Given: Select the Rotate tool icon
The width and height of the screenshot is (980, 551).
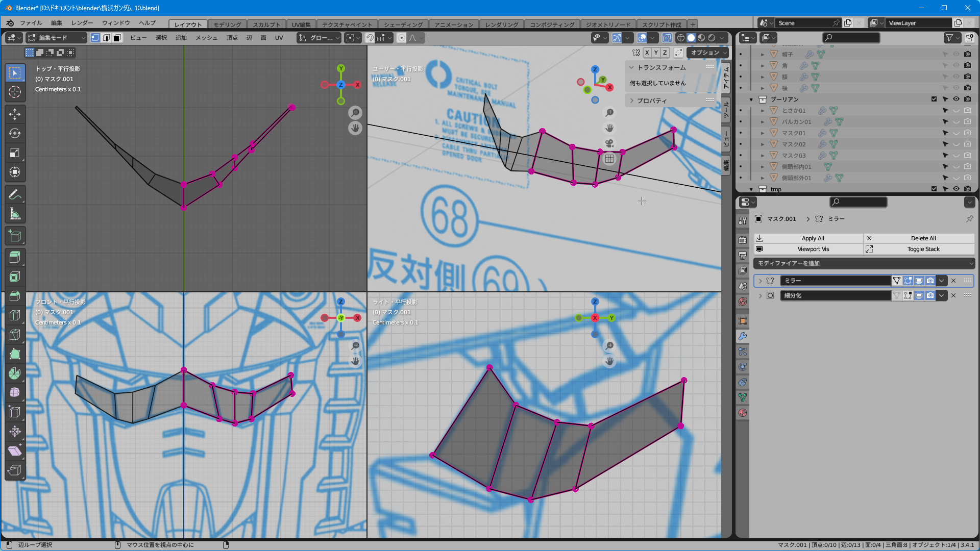Looking at the screenshot, I should tap(15, 133).
